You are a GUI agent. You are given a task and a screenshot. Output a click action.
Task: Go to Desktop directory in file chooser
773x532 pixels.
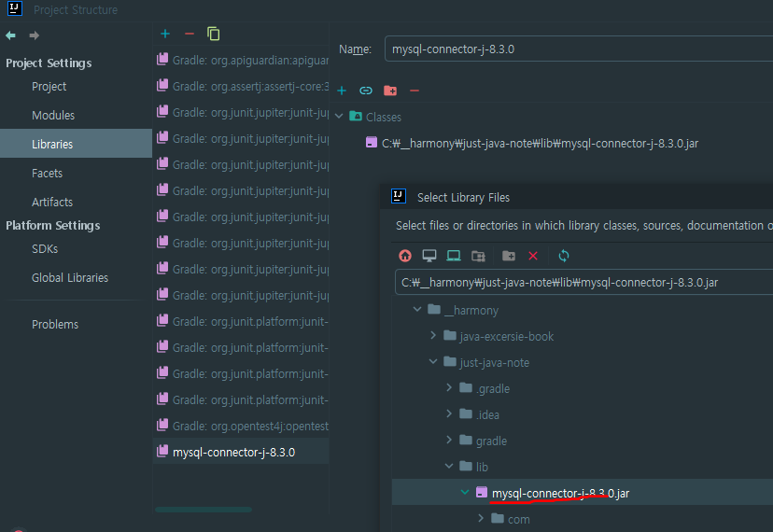(429, 256)
